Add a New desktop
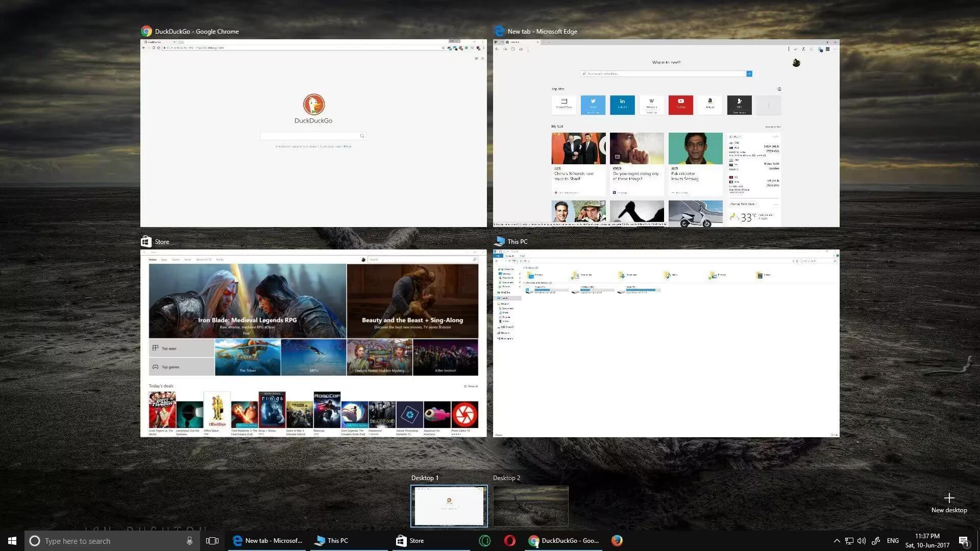Viewport: 980px width, 551px height. (x=949, y=503)
